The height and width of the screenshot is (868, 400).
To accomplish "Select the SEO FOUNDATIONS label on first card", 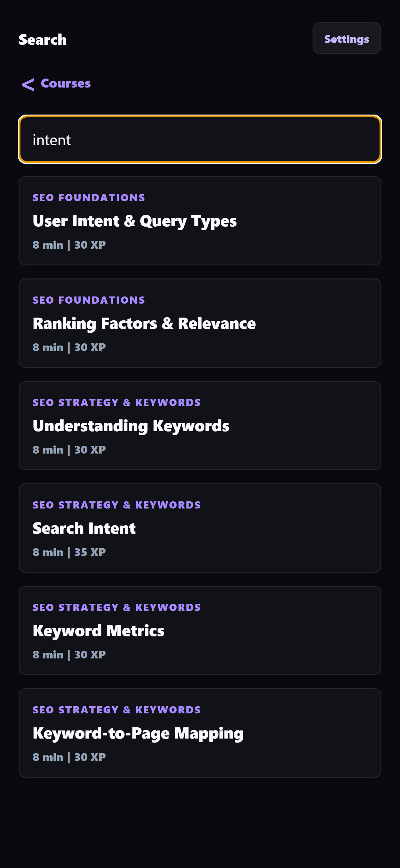I will [89, 197].
